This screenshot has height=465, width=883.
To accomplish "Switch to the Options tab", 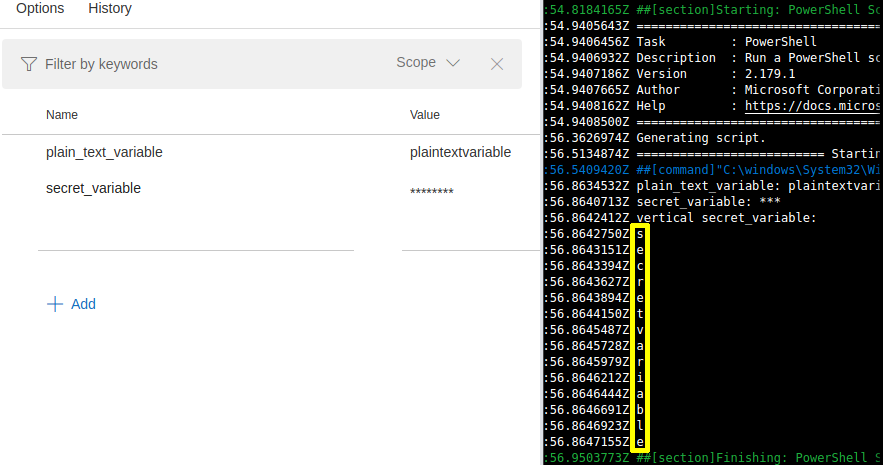I will pyautogui.click(x=40, y=9).
